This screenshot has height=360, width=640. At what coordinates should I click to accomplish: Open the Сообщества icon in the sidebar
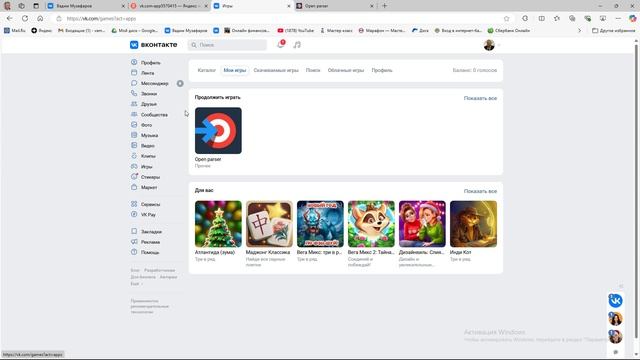[134, 114]
